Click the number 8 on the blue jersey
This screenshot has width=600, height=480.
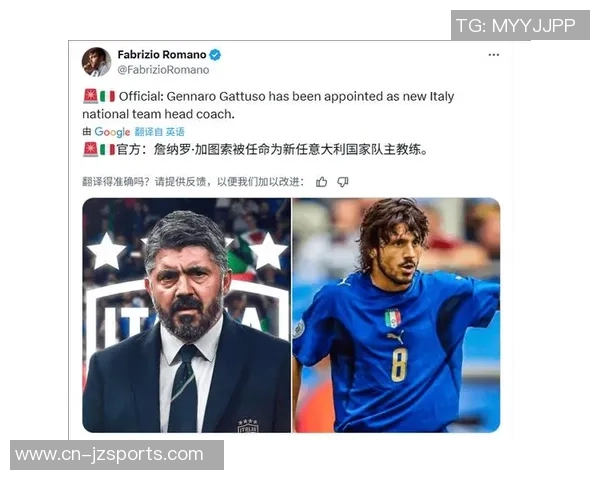pos(399,364)
